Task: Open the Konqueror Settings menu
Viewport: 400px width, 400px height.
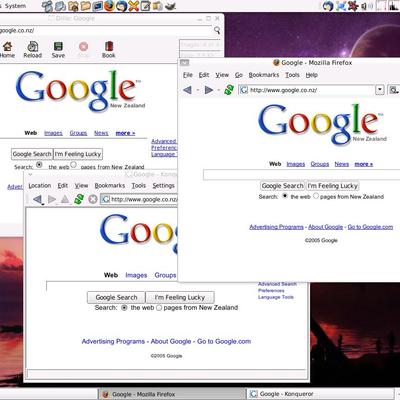Action: (x=163, y=186)
